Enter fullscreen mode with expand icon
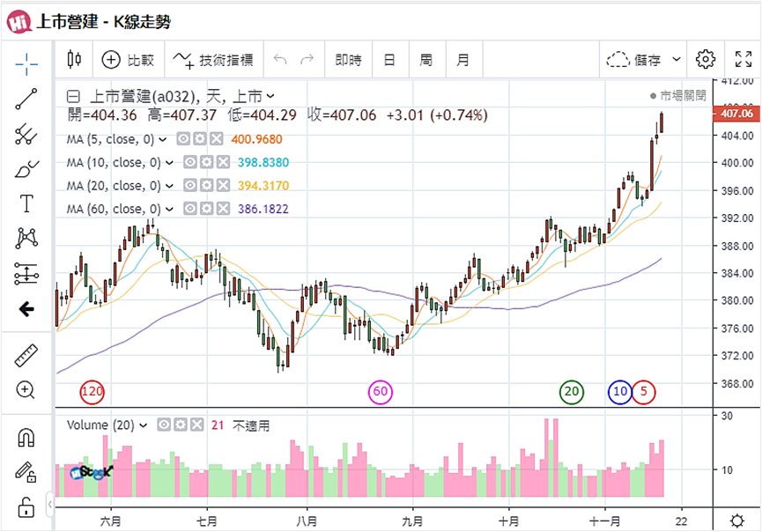The image size is (762, 532). tap(743, 59)
